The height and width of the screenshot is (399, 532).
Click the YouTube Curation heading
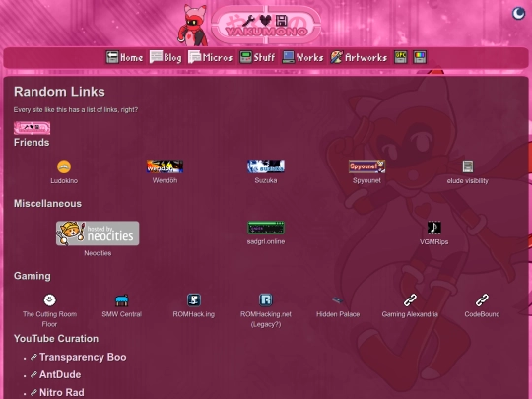tap(56, 339)
